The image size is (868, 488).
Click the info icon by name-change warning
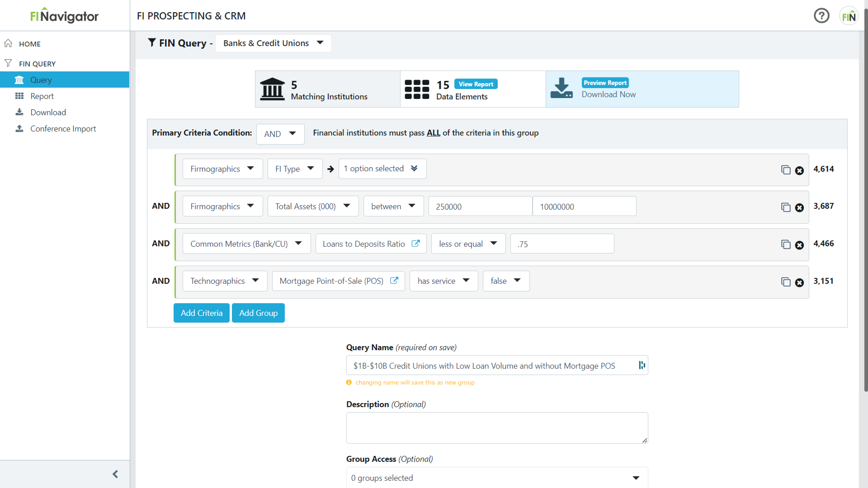point(349,382)
